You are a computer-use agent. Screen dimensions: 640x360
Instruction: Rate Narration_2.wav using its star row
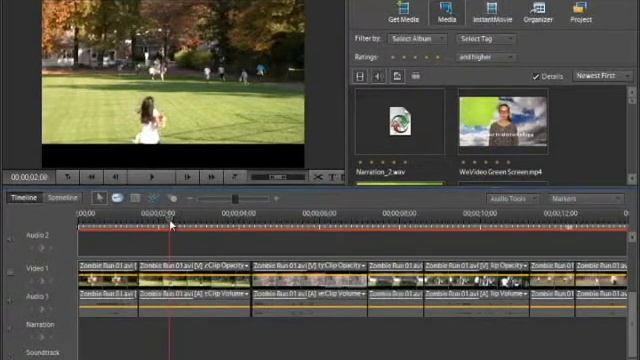pyautogui.click(x=382, y=162)
